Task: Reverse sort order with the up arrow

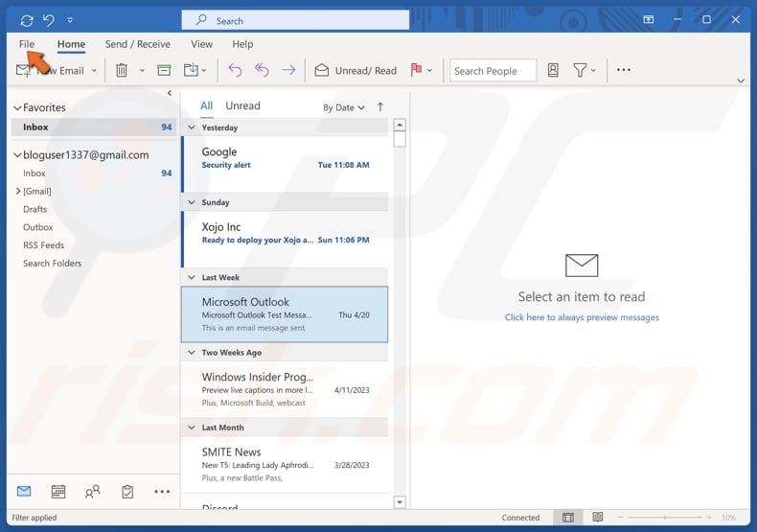Action: click(x=380, y=107)
